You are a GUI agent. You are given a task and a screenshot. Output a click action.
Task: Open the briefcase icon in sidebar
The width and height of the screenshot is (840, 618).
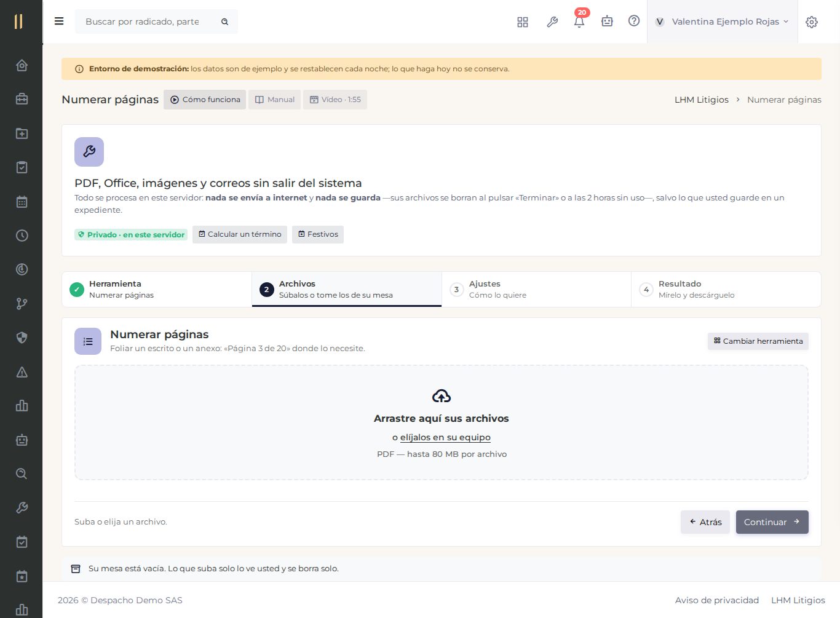[22, 99]
